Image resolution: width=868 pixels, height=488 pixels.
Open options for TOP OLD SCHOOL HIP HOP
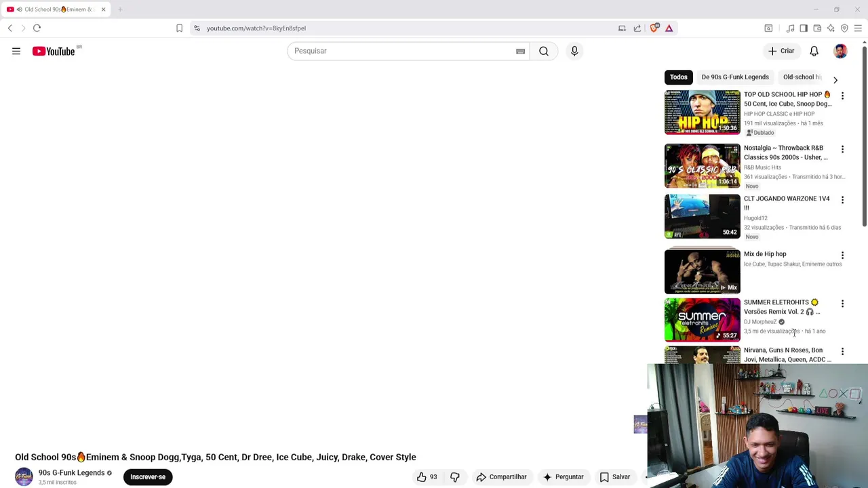point(842,96)
